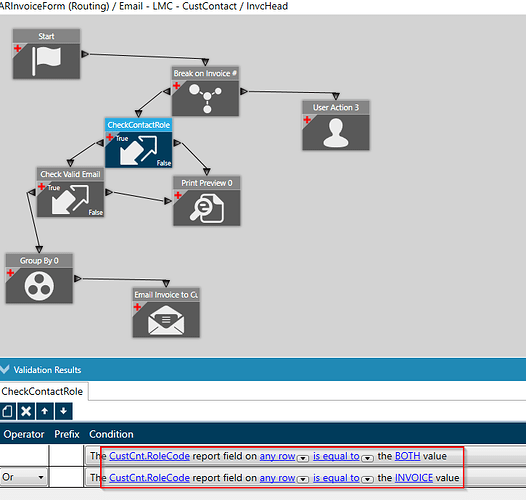
Task: Delete the selected condition with X button
Action: pos(26,411)
